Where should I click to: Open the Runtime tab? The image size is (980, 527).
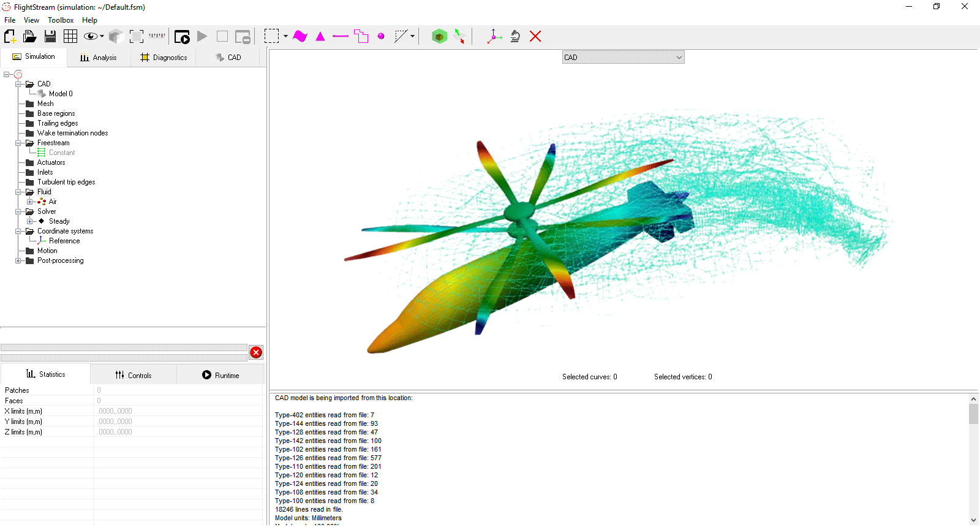click(x=221, y=375)
